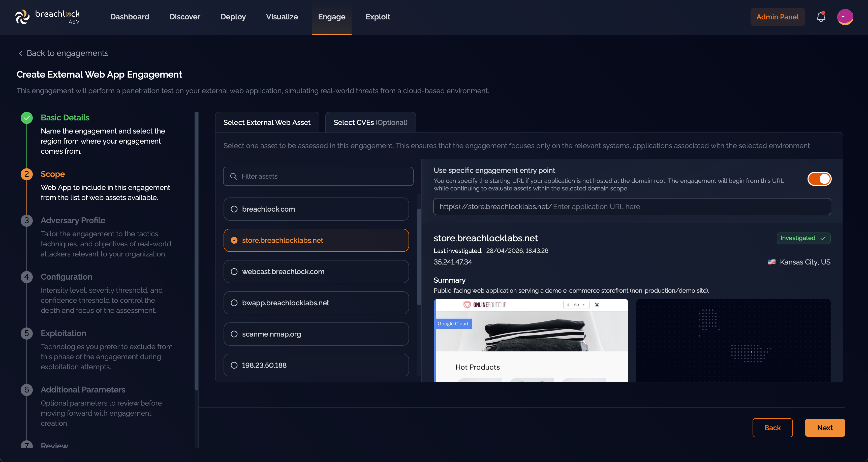
Task: Open the Admin Panel
Action: (777, 17)
